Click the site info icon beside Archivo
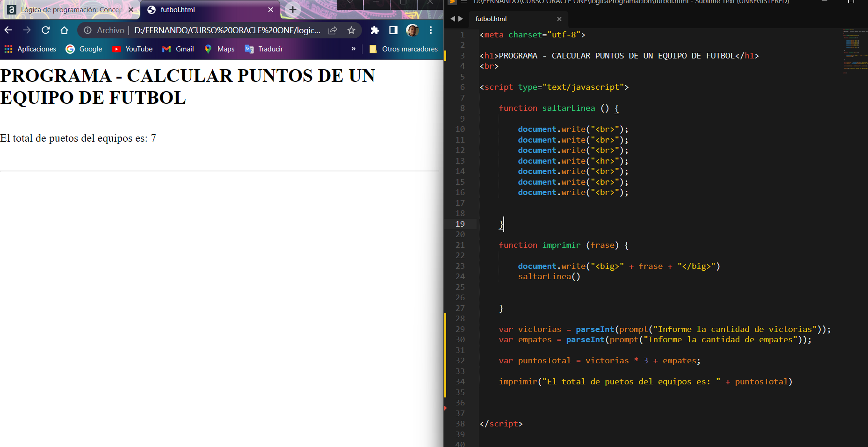This screenshot has width=868, height=447. click(x=87, y=30)
